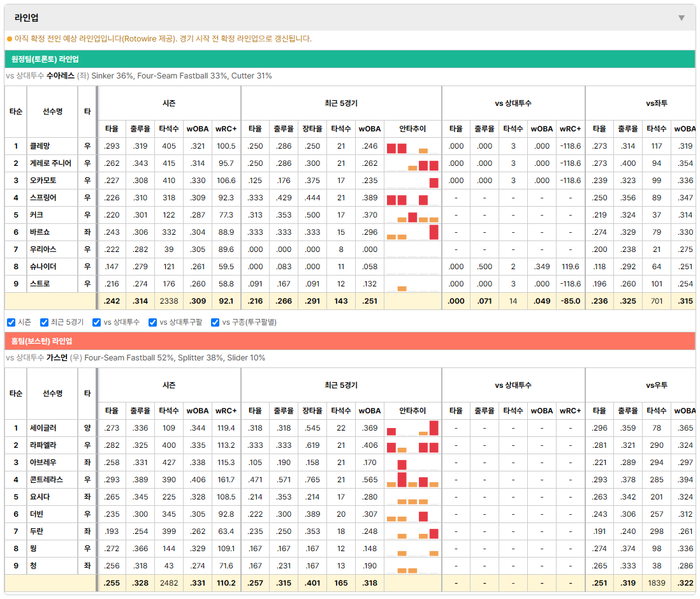The height and width of the screenshot is (599, 700).
Task: Click player name 게레로 주니어
Action: point(50,163)
